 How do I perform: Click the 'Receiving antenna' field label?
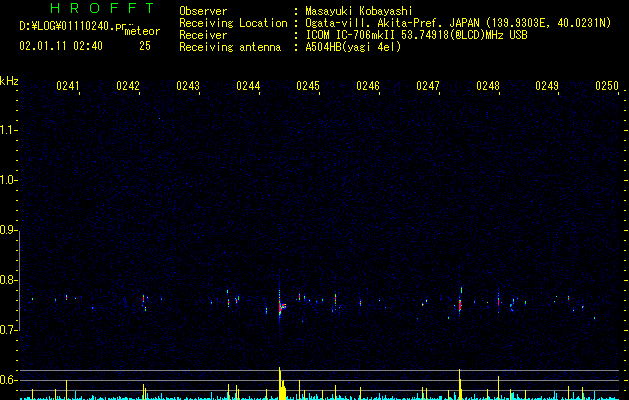(230, 47)
